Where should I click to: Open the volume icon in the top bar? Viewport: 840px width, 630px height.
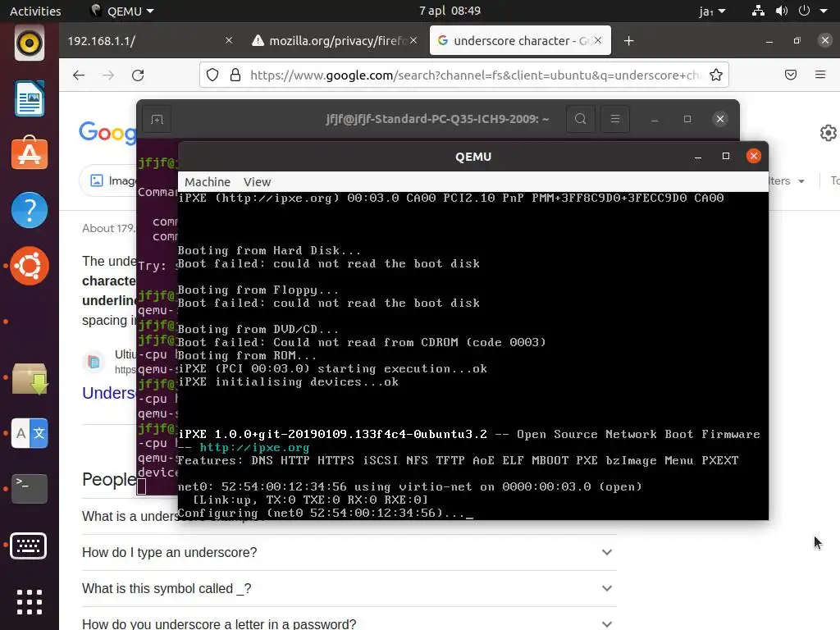coord(782,11)
